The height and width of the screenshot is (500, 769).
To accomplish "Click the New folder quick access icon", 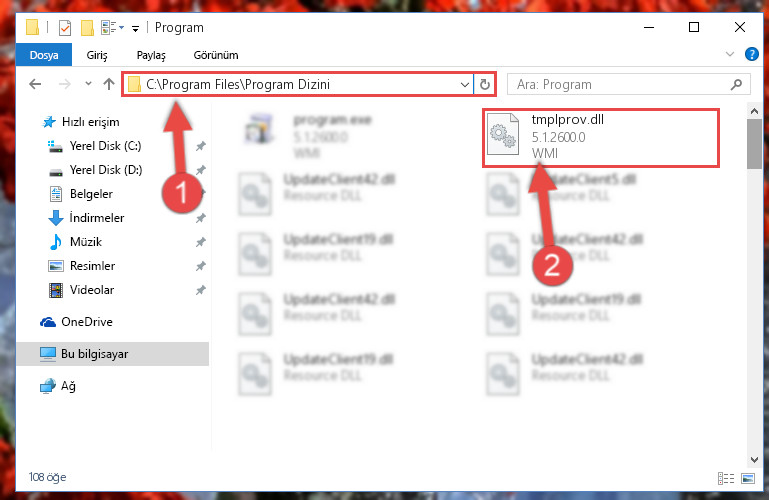I will [x=87, y=28].
